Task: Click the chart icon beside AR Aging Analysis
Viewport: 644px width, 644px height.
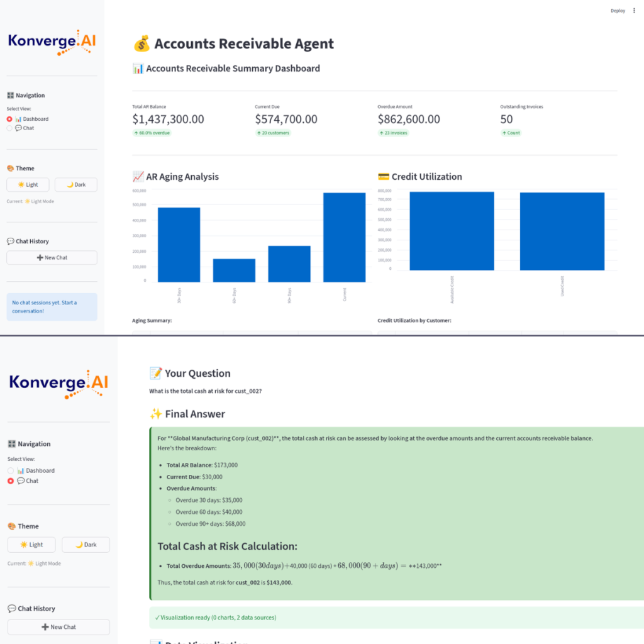Action: click(x=138, y=177)
